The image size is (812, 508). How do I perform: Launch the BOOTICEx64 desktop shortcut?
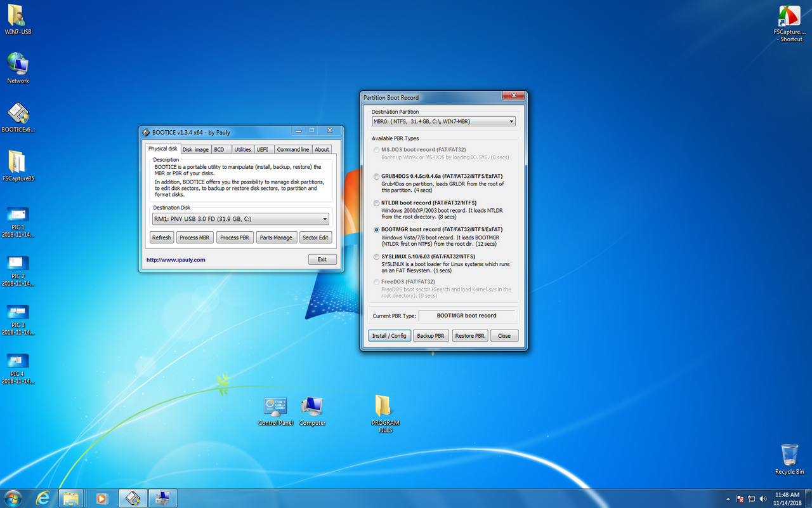point(18,117)
